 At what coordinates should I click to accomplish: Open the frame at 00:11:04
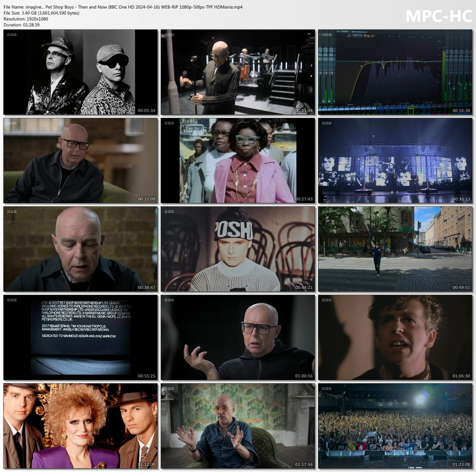237,72
